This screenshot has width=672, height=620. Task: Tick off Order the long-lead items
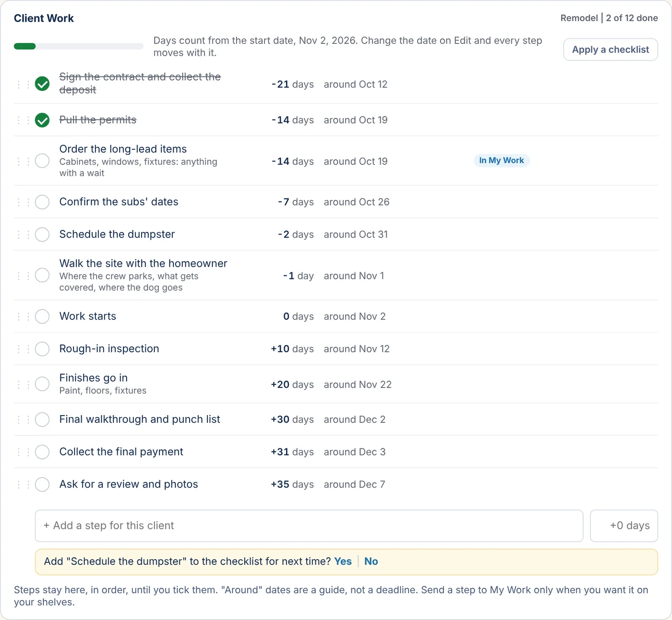pyautogui.click(x=42, y=161)
